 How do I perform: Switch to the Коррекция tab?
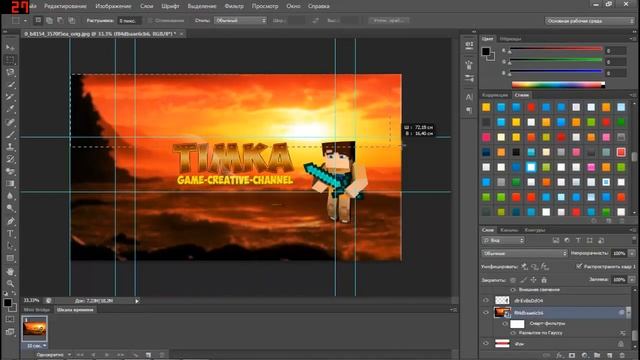point(495,95)
